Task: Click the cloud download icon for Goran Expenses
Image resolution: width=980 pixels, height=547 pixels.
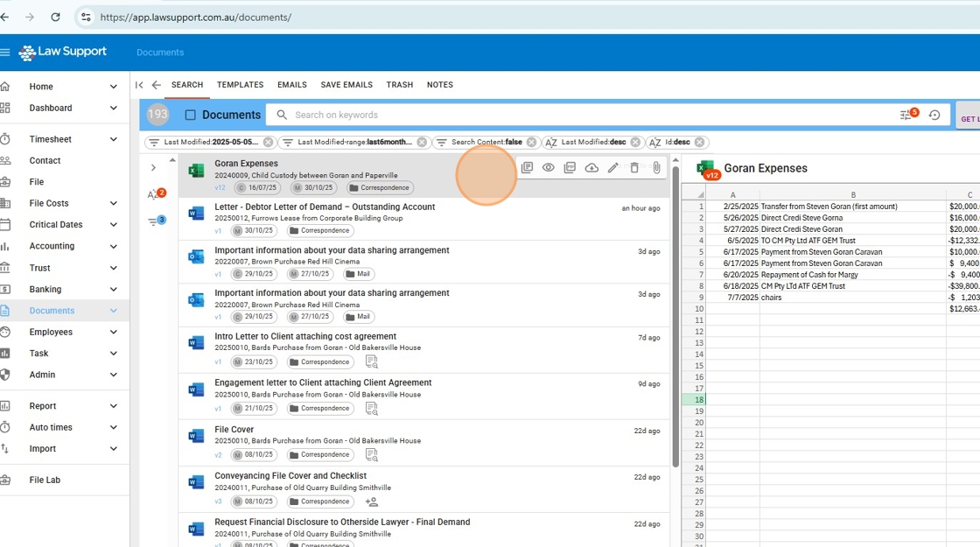Action: click(x=591, y=168)
